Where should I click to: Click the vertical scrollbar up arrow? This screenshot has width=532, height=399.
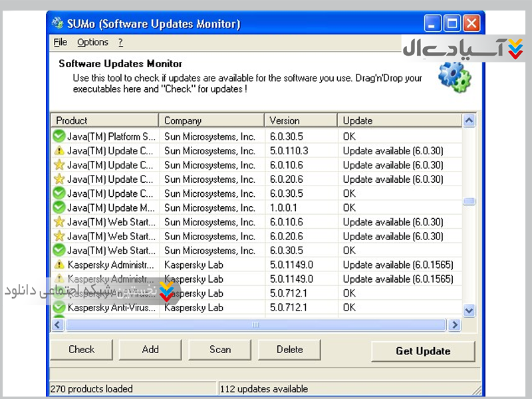click(x=469, y=121)
